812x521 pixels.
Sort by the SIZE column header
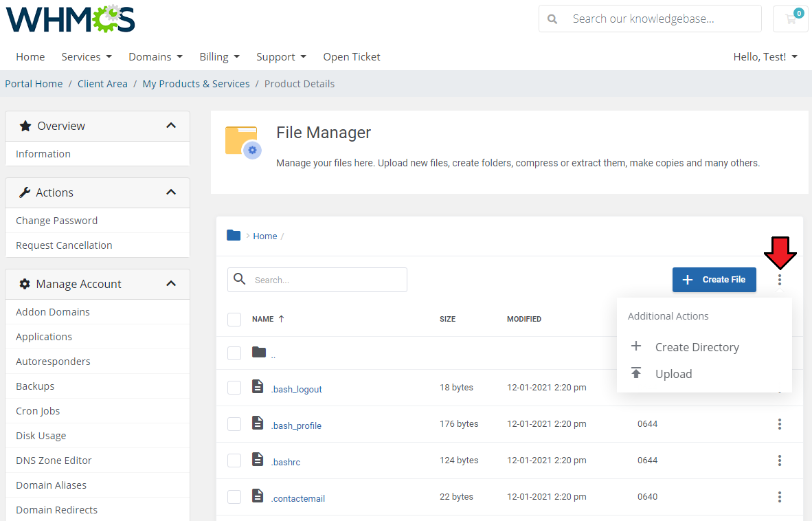coord(447,319)
